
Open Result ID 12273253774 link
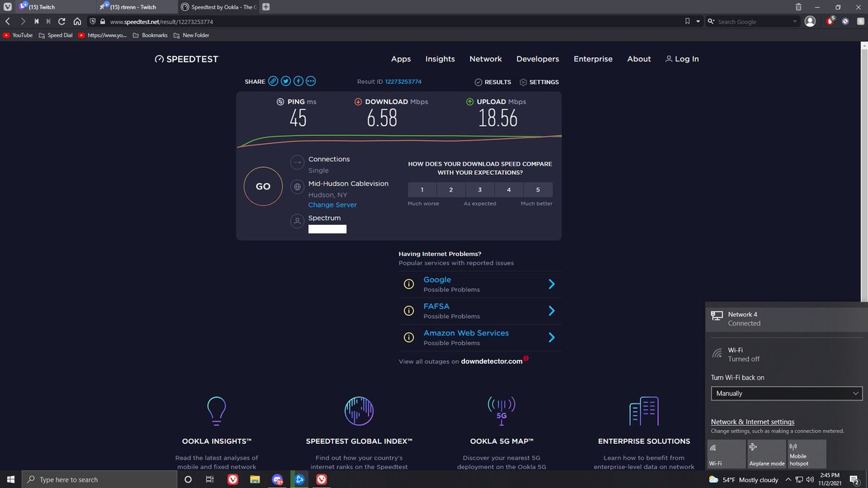(x=403, y=82)
